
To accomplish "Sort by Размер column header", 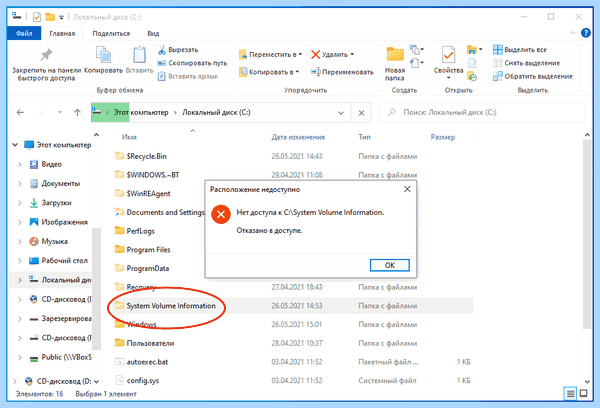I will (443, 137).
